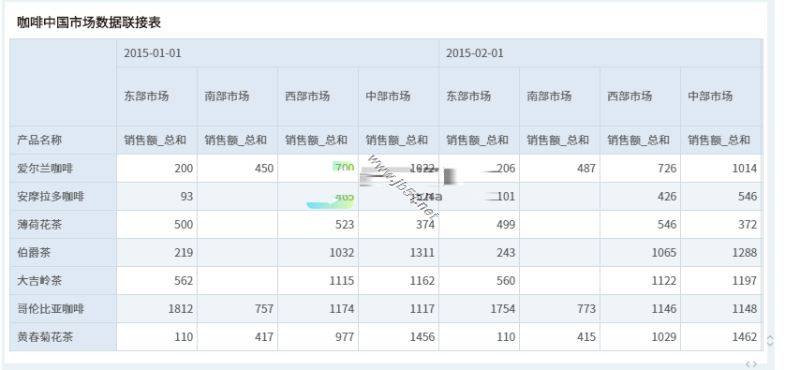800x370 pixels.
Task: Click 东部市场 header under 2015-02-01
Action: (x=468, y=96)
